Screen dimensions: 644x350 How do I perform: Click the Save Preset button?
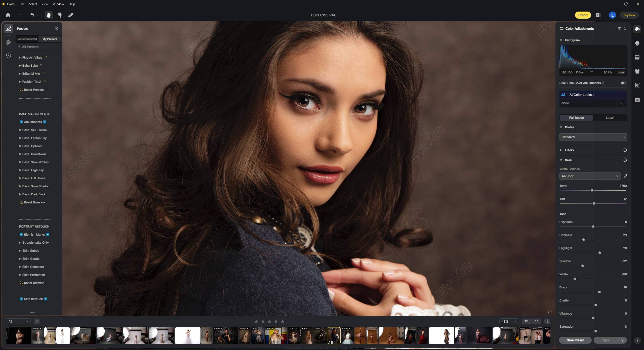coord(575,340)
